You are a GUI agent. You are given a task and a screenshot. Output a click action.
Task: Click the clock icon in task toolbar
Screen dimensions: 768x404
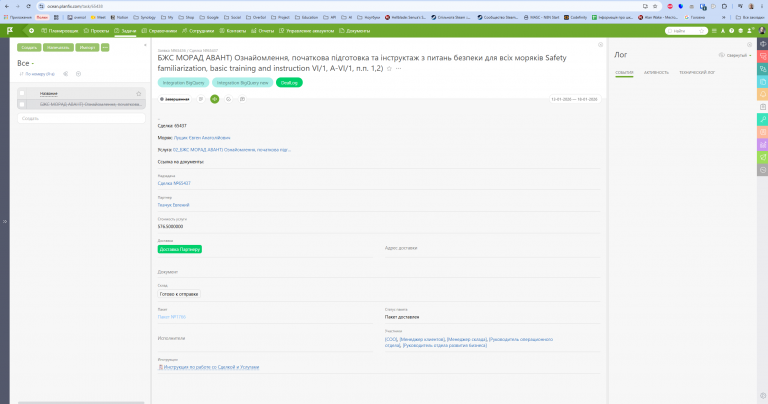(228, 99)
